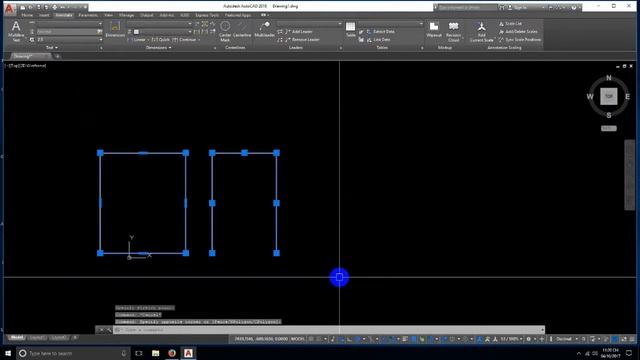The height and width of the screenshot is (360, 640).
Task: Click the S compass direction on the ViewCube
Action: (609, 116)
